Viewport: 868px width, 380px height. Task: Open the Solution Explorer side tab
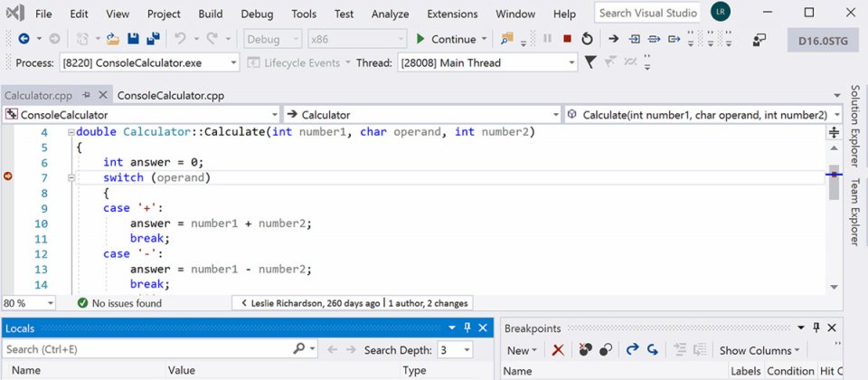854,126
